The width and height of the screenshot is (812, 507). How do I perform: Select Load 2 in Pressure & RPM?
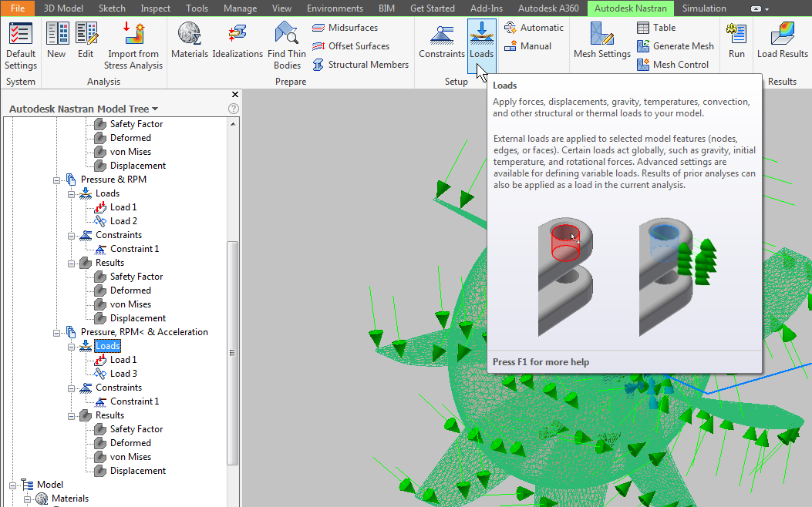point(123,221)
